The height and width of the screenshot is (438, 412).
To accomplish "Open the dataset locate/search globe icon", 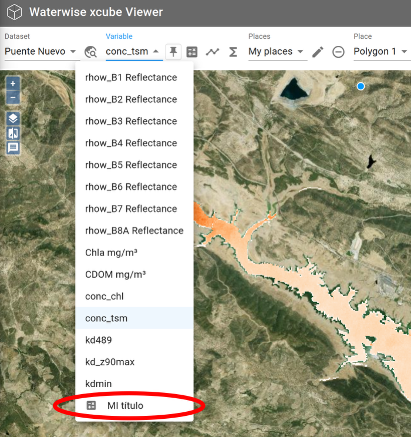I will 90,52.
